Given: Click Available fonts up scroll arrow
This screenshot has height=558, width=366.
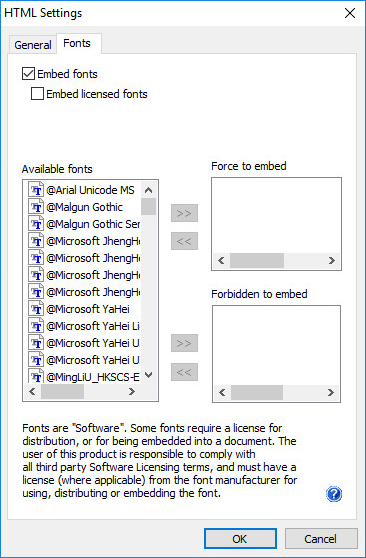Looking at the screenshot, I should click(x=148, y=190).
